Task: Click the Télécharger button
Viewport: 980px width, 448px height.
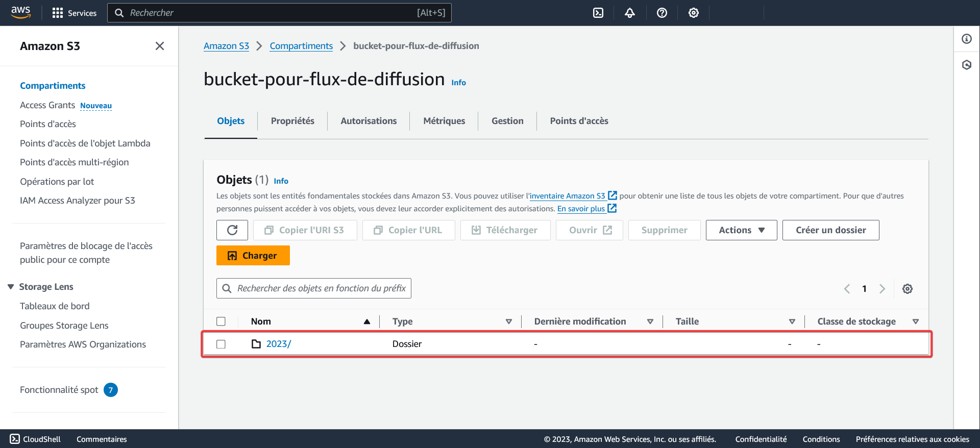Action: (x=505, y=230)
